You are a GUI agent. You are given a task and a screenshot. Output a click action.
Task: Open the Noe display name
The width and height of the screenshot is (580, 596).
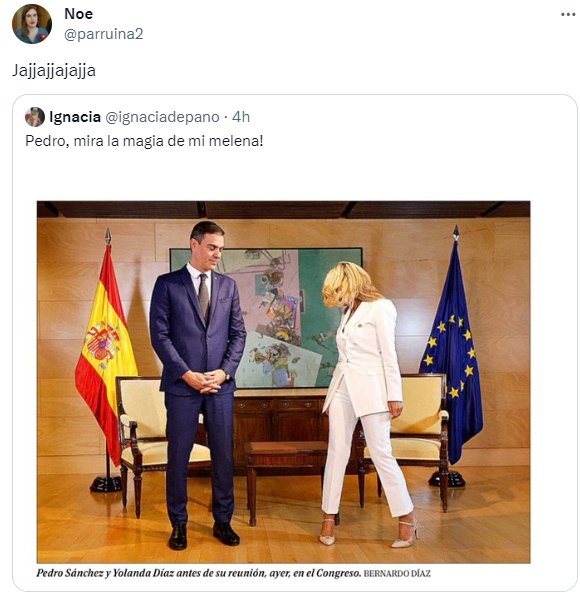pyautogui.click(x=79, y=14)
